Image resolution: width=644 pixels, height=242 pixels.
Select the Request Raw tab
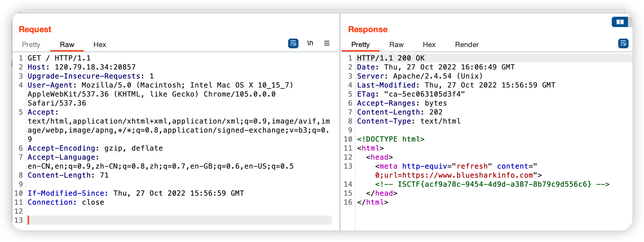point(67,45)
